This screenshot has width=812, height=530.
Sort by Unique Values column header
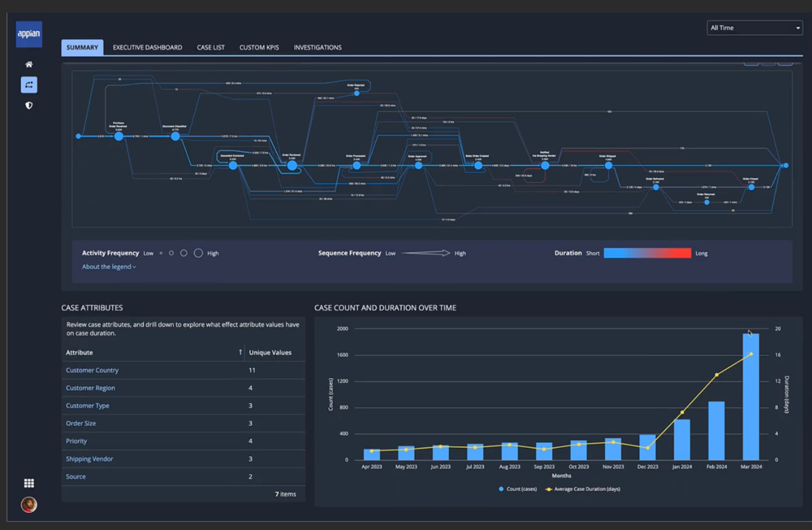270,352
